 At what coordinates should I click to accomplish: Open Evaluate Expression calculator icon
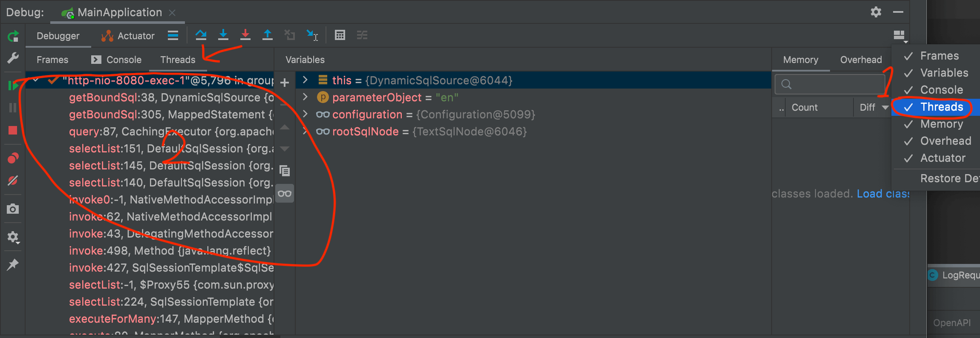point(340,35)
